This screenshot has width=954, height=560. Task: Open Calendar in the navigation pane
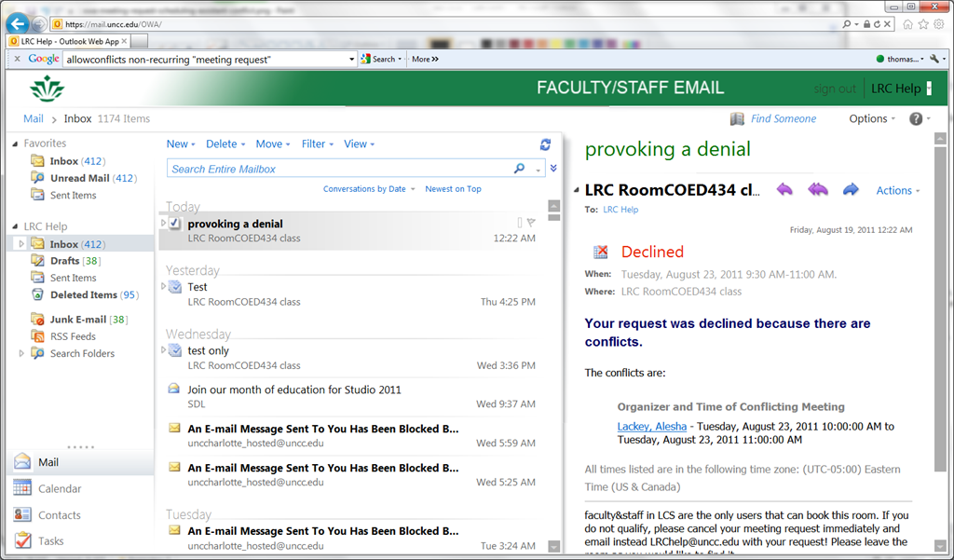pos(60,488)
